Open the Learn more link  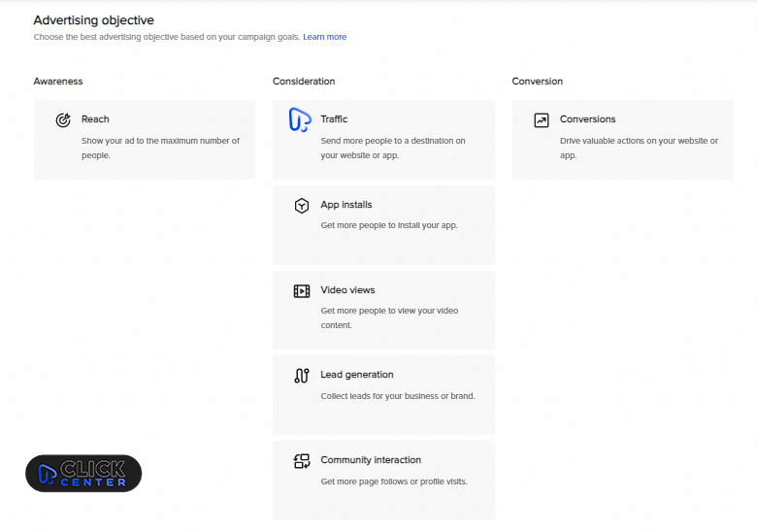[x=324, y=37]
